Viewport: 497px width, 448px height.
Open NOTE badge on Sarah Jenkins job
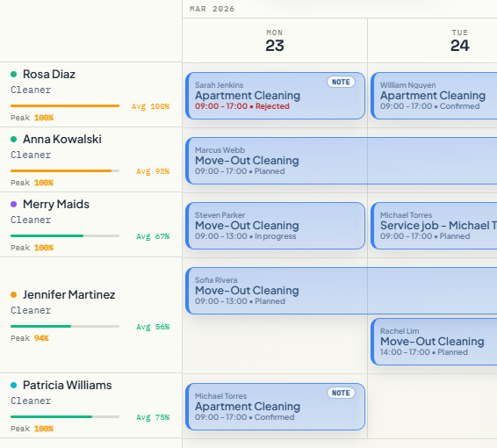coord(341,82)
